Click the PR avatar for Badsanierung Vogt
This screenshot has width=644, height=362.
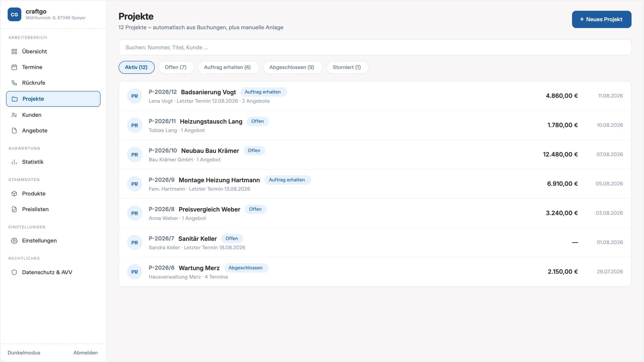[x=135, y=96]
